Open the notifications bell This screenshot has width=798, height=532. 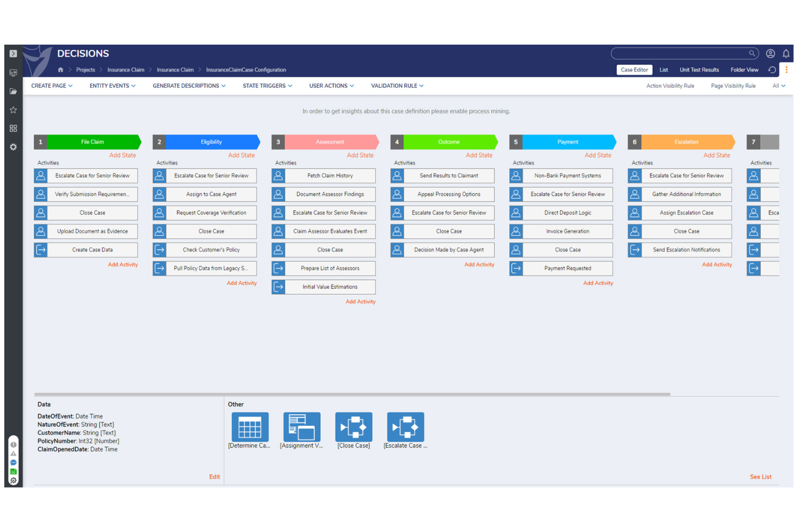(x=786, y=53)
